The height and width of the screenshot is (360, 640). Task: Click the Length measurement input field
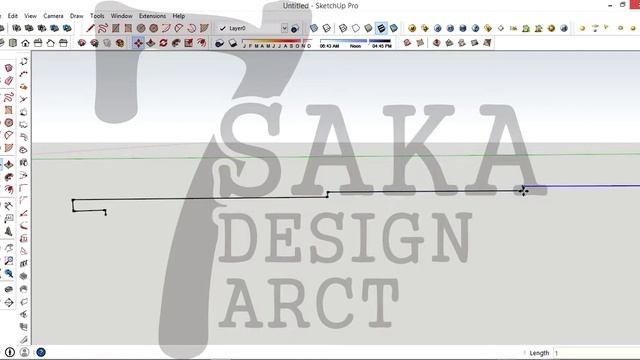[596, 353]
